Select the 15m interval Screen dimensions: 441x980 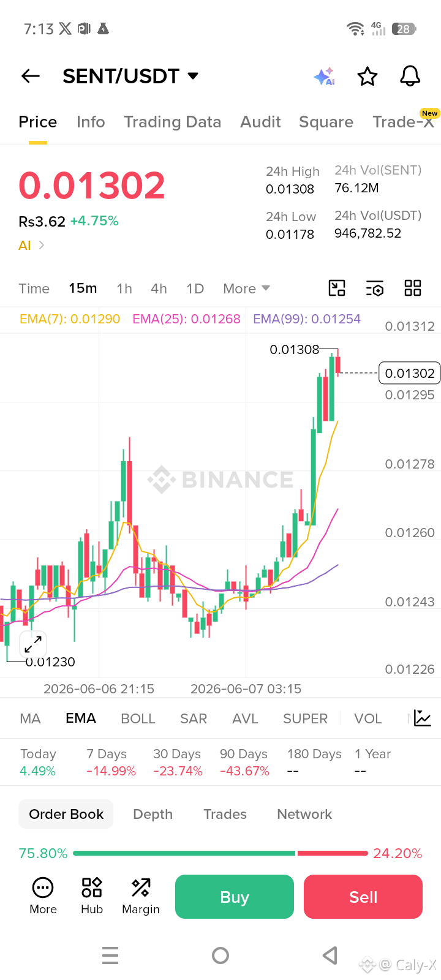[x=83, y=288]
